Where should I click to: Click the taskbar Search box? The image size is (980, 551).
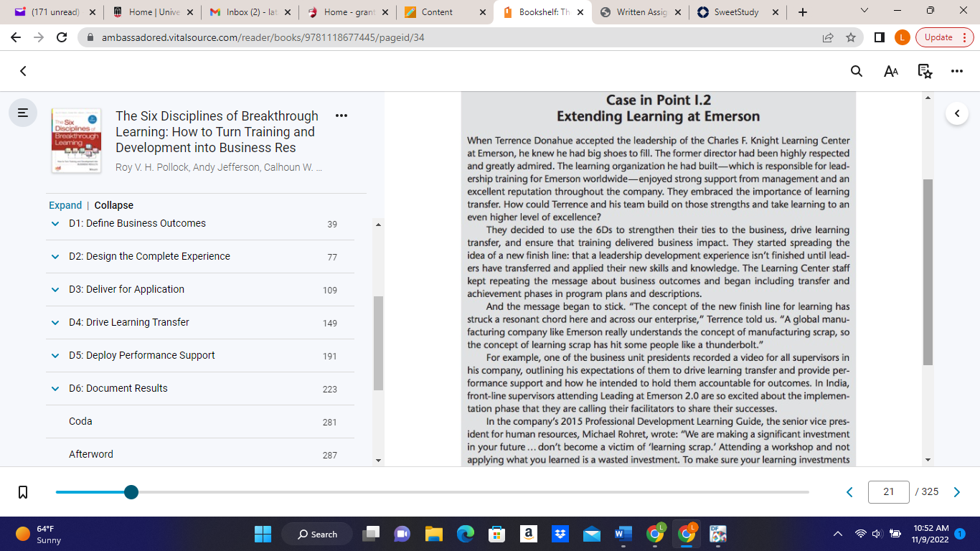[316, 534]
